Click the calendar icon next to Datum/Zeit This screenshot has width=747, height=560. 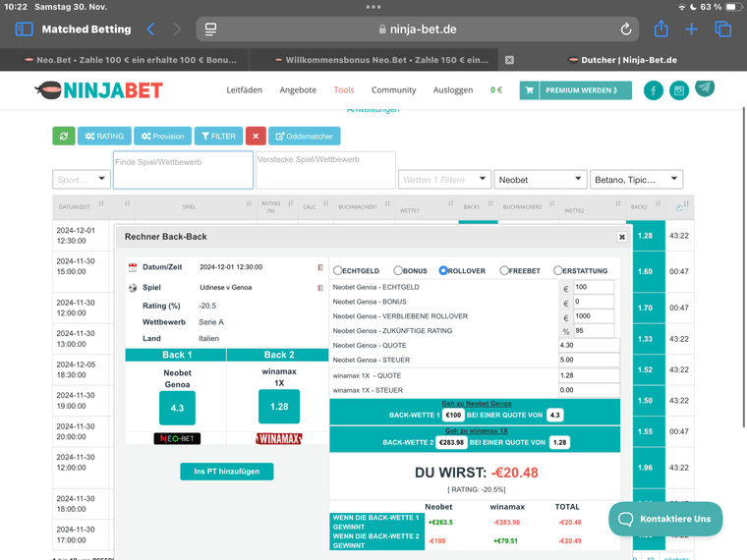(x=133, y=267)
